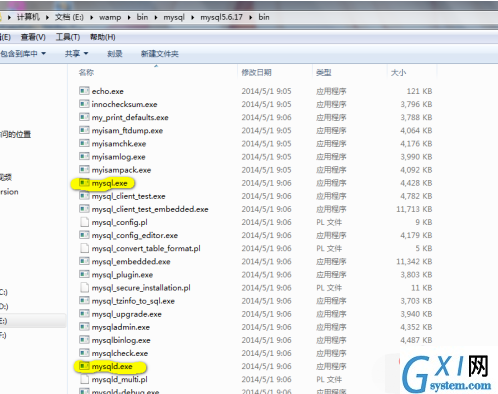Open the 工具(T) menu
The width and height of the screenshot is (498, 394).
(68, 37)
